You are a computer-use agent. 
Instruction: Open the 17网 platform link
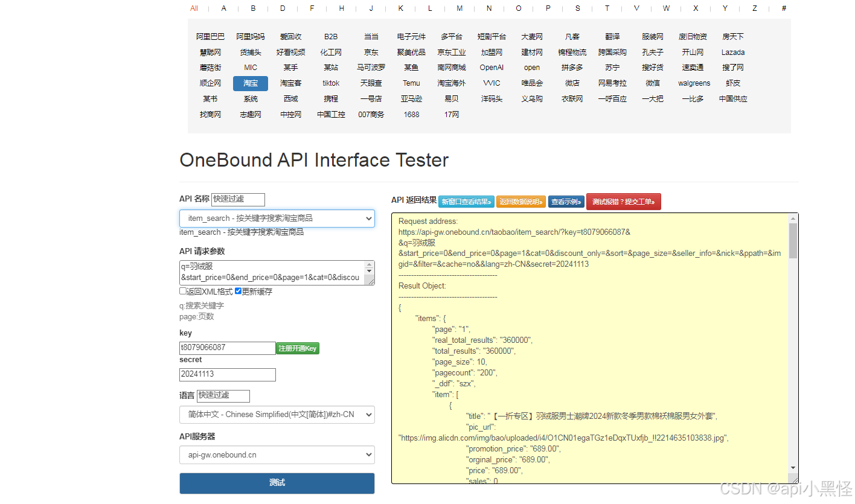(452, 114)
